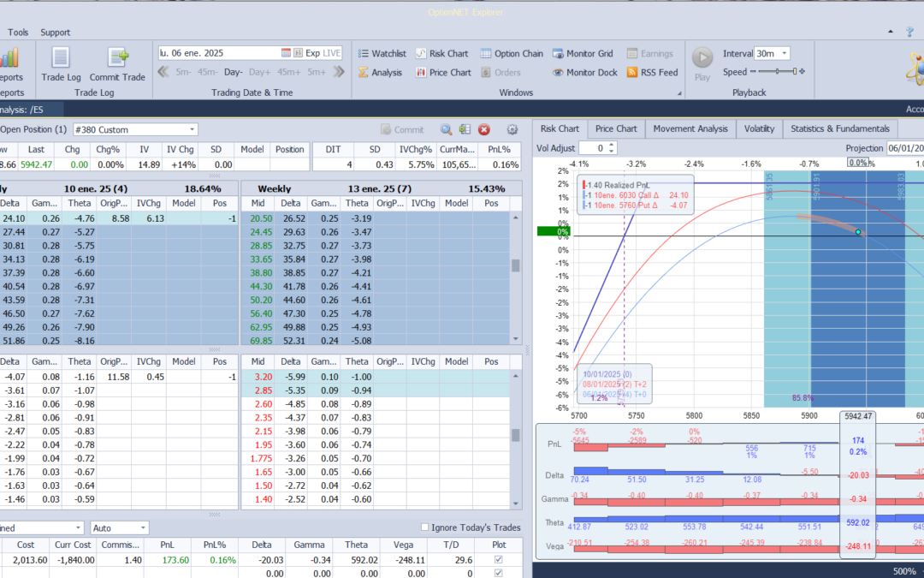Viewport: 924px width, 578px height.
Task: Open position settings gear icon
Action: (x=512, y=130)
